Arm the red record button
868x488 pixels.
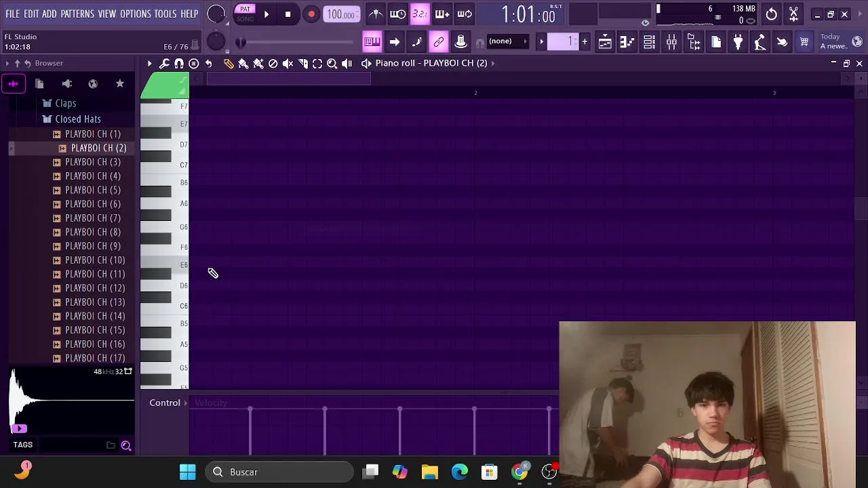(311, 14)
